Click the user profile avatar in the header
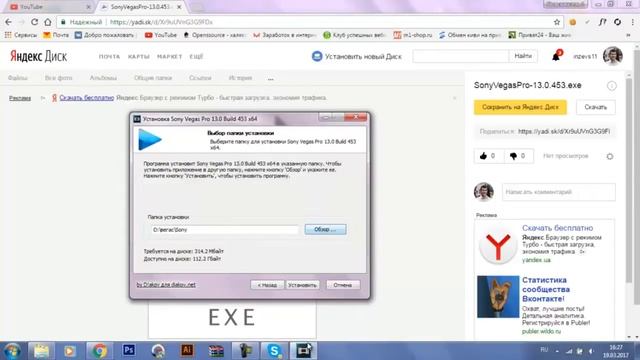The height and width of the screenshot is (360, 640). pyautogui.click(x=613, y=56)
